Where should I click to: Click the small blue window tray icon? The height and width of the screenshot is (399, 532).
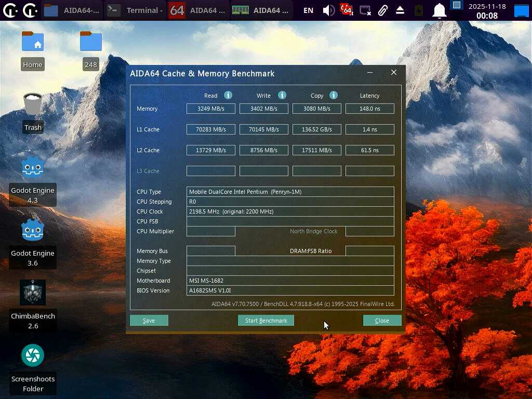pos(457,5)
